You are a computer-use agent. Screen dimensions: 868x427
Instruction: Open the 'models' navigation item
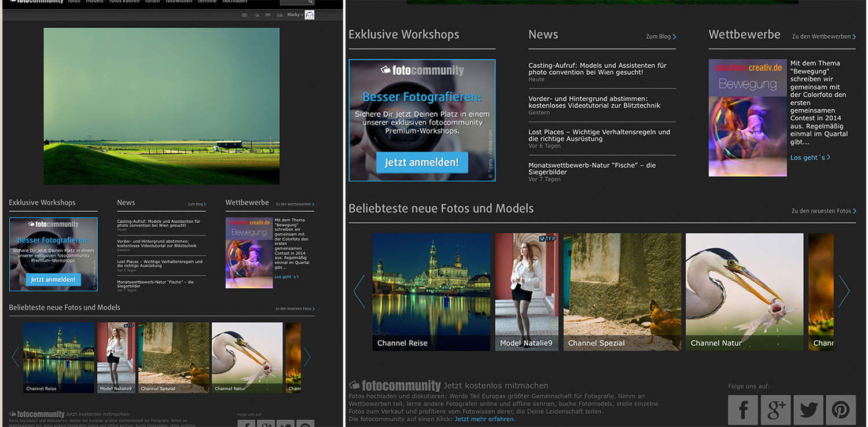click(x=94, y=1)
